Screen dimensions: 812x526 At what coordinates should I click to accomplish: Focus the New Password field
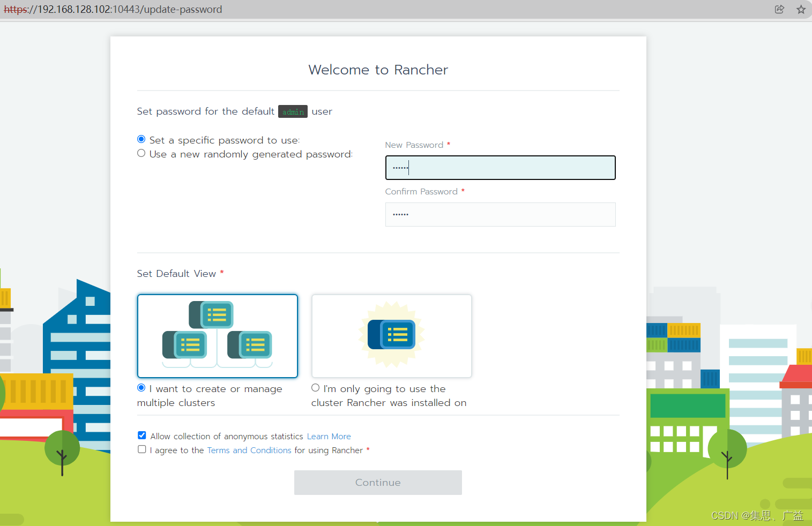point(500,168)
